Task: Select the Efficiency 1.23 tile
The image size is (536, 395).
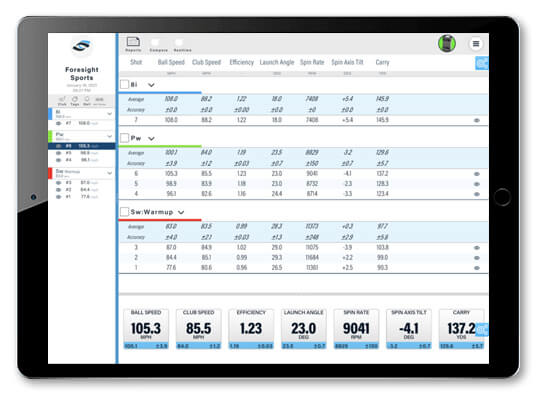Action: 251,329
